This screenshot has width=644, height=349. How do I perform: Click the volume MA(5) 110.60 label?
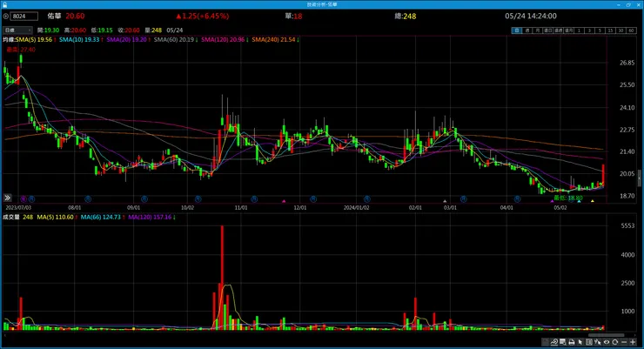coord(57,218)
